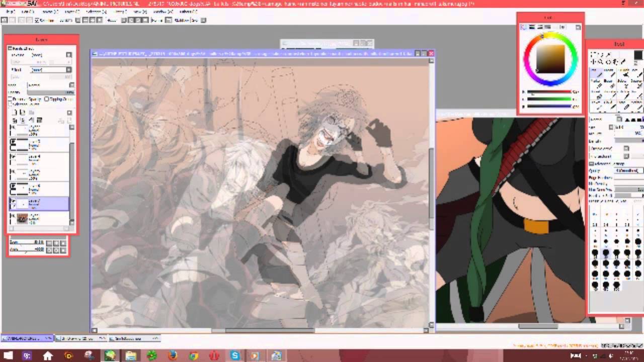
Task: Adjust the green G color slider
Action: click(549, 99)
